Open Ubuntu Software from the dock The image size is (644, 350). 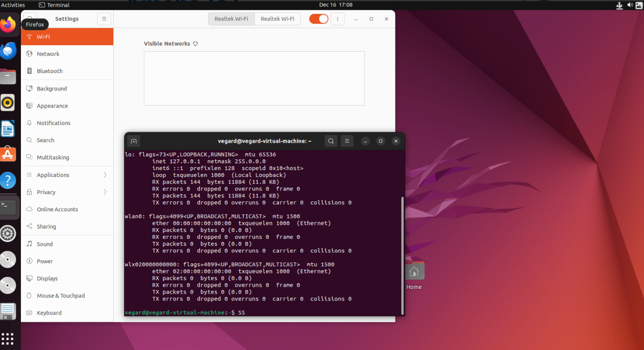point(8,154)
